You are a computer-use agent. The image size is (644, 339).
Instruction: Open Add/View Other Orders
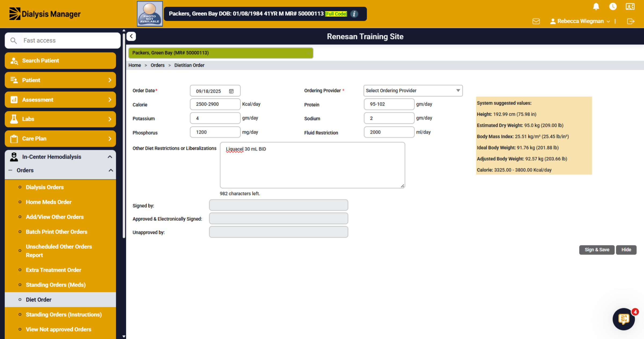(x=55, y=217)
